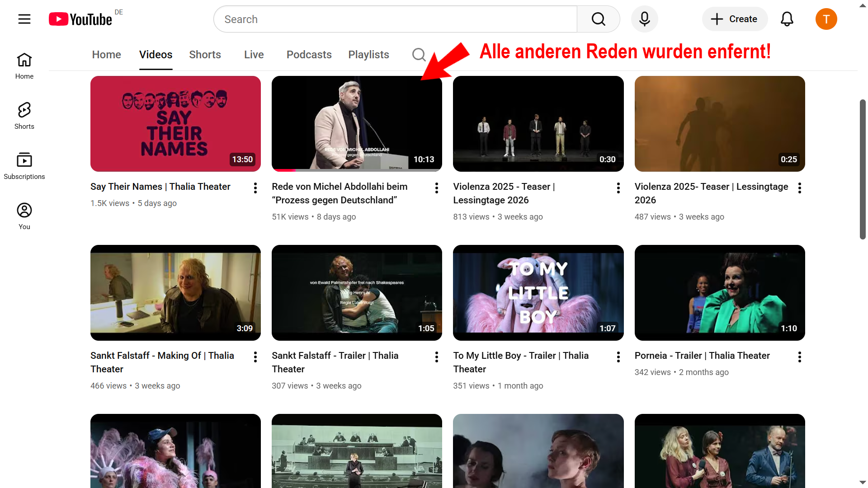Image resolution: width=868 pixels, height=488 pixels.
Task: Click the To My Little Boy thumbnail
Action: pos(538,292)
